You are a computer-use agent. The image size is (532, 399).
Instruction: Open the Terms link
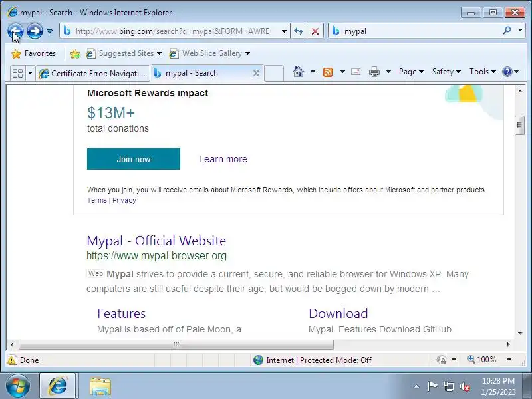pos(96,200)
